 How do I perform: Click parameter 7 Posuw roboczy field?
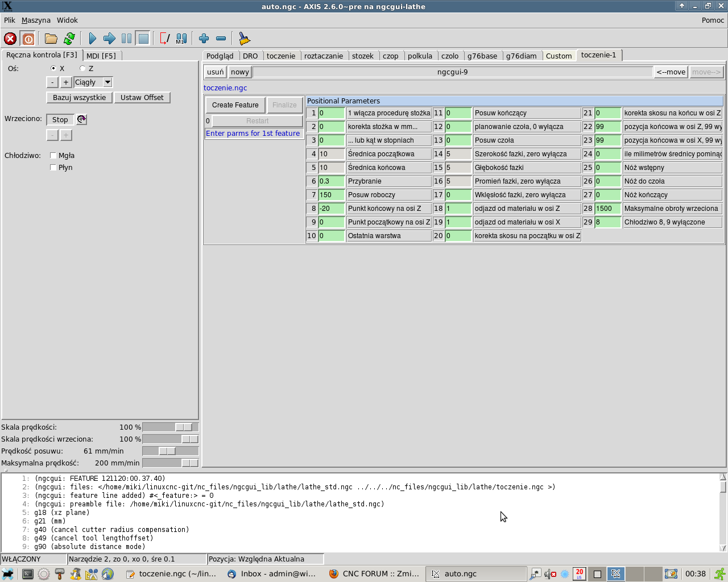click(x=332, y=195)
